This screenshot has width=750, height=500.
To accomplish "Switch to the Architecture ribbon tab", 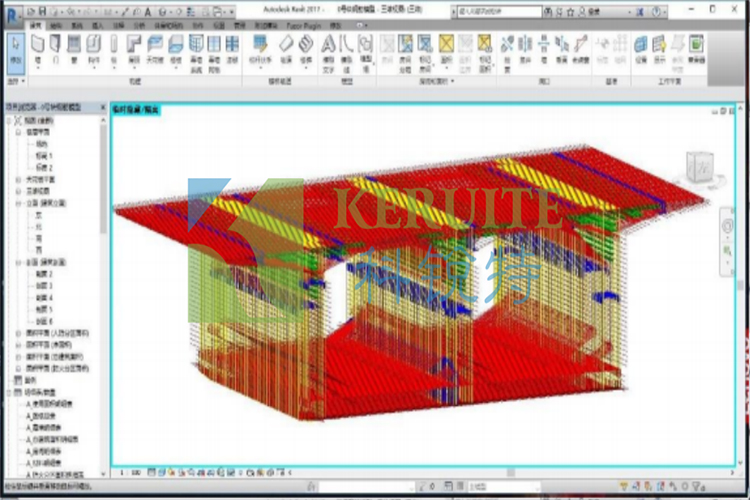I will click(x=35, y=25).
